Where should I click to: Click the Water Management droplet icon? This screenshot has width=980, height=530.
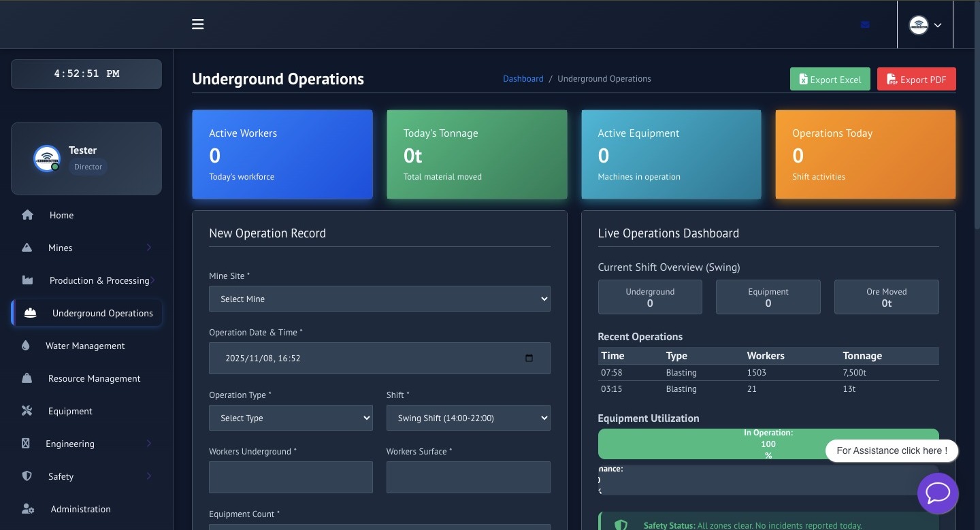[26, 346]
